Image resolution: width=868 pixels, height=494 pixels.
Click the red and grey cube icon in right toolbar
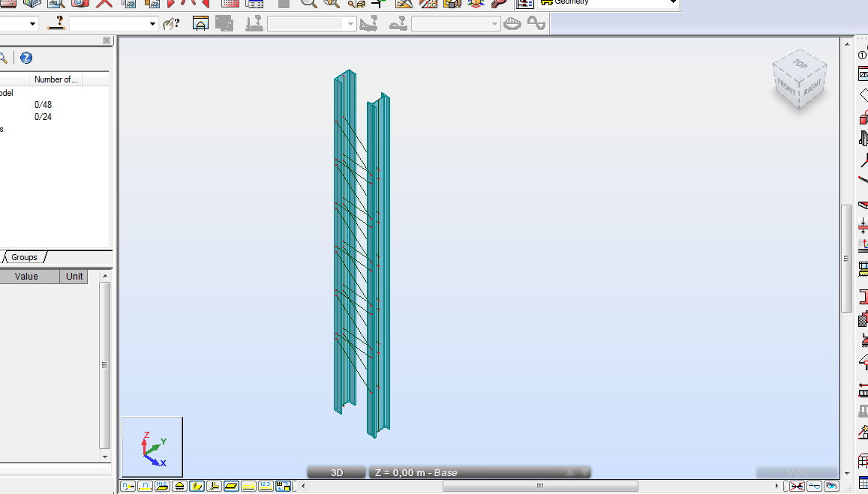864,117
